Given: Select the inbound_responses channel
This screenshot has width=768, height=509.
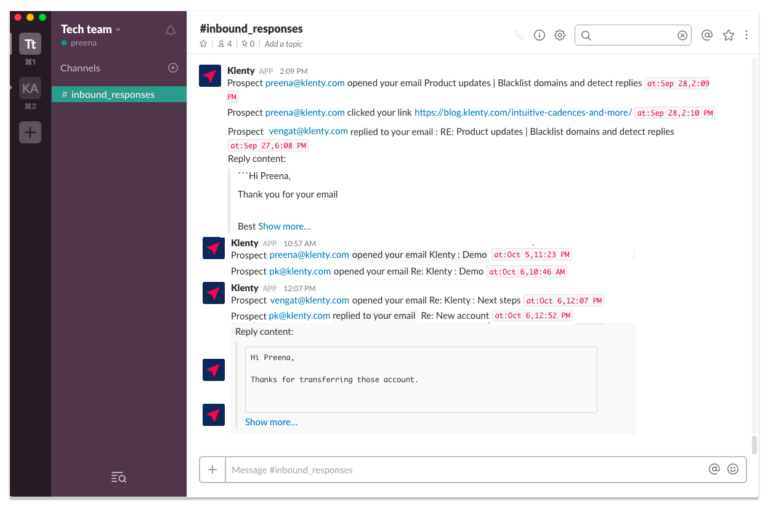Looking at the screenshot, I should (119, 94).
